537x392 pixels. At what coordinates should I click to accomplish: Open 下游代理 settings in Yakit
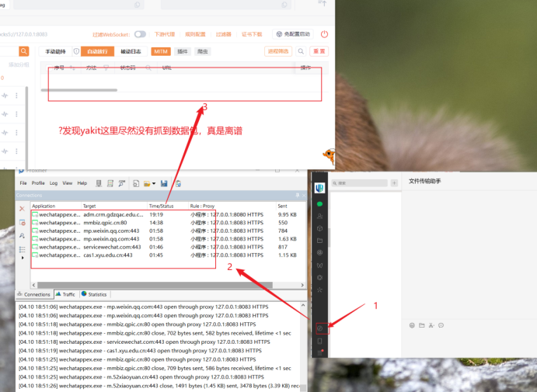click(x=165, y=34)
